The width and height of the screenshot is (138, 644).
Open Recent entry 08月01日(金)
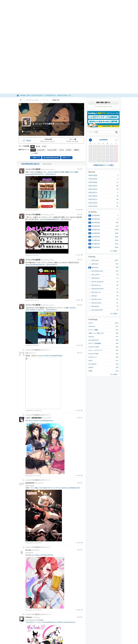pyautogui.click(x=103, y=175)
